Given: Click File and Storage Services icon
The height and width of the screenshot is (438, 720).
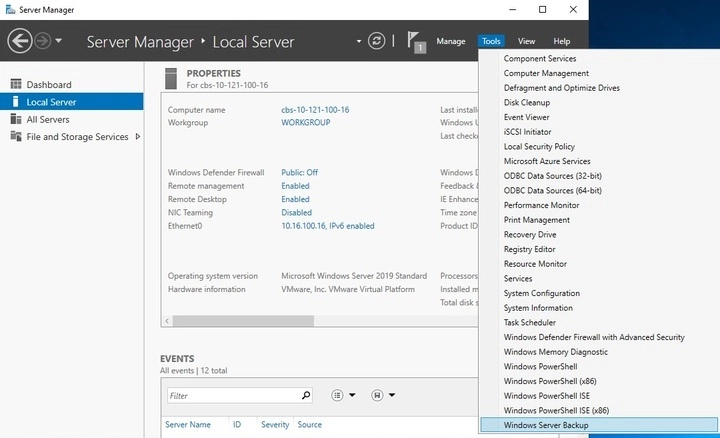Looking at the screenshot, I should click(16, 136).
